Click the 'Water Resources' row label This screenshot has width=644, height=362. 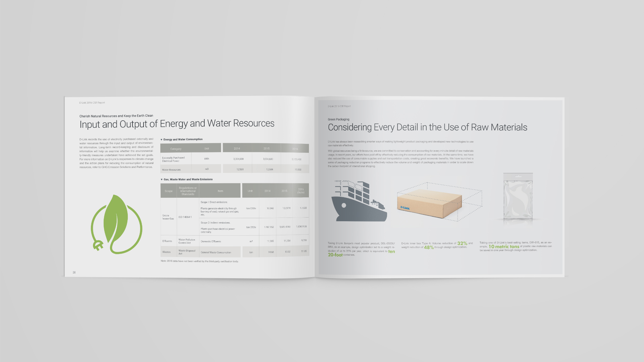point(171,170)
